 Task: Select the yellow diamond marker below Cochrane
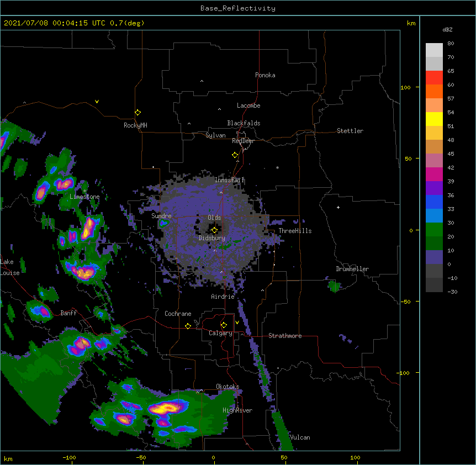188,326
